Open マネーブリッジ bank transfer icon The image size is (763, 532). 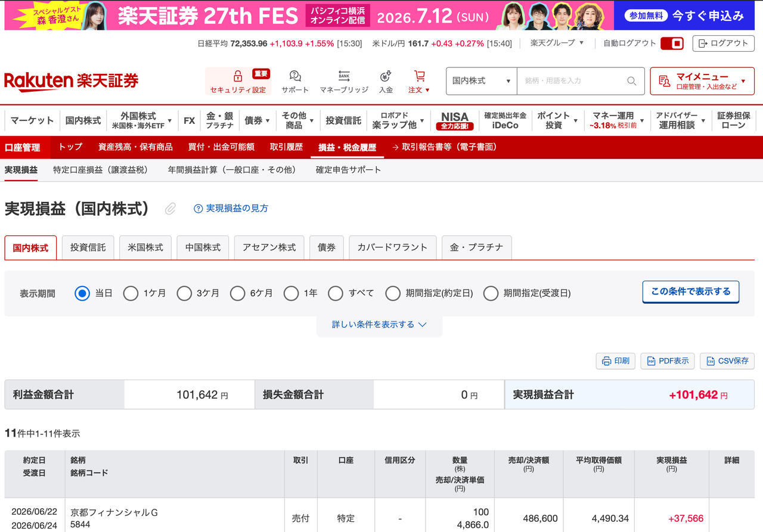344,76
